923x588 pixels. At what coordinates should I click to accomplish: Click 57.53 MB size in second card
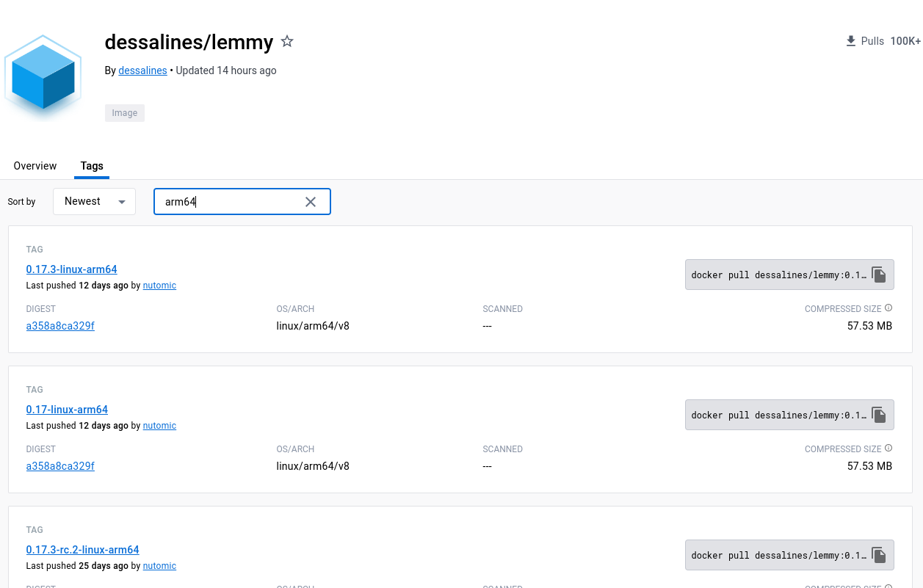(869, 466)
